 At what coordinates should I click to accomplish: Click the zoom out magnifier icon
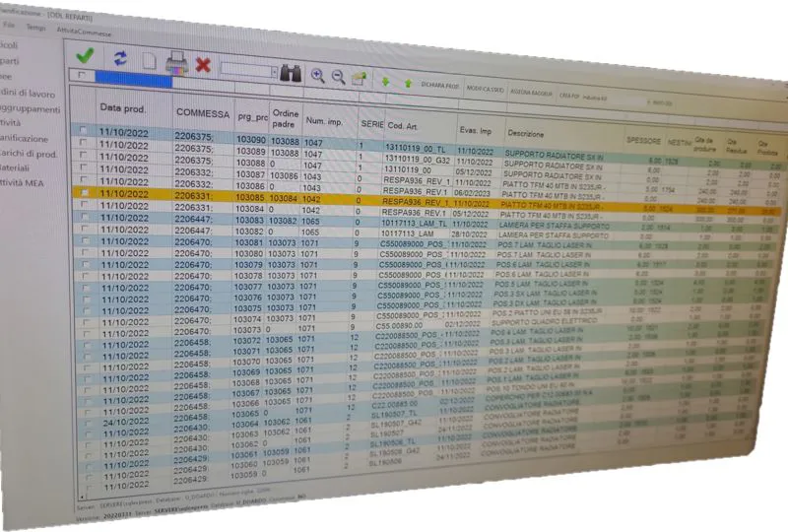[338, 77]
